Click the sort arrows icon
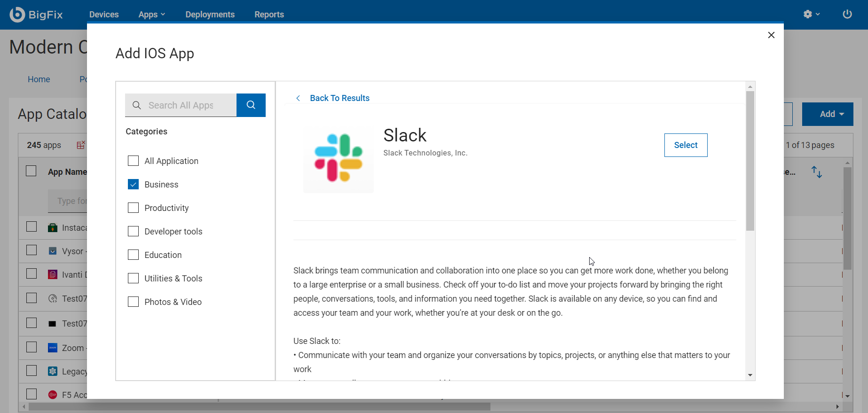 tap(817, 172)
